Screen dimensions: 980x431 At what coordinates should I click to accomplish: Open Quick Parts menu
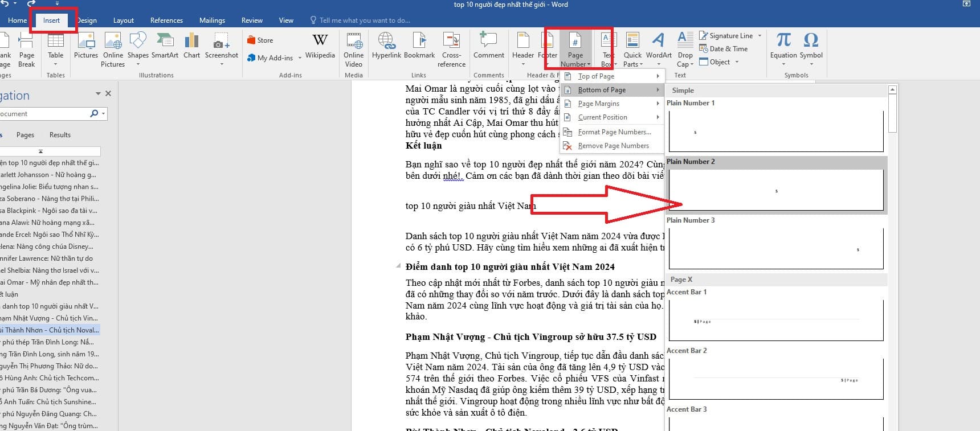[x=632, y=50]
